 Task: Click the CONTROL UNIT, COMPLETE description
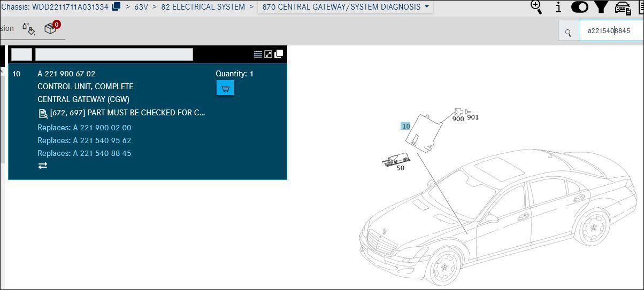tap(86, 87)
